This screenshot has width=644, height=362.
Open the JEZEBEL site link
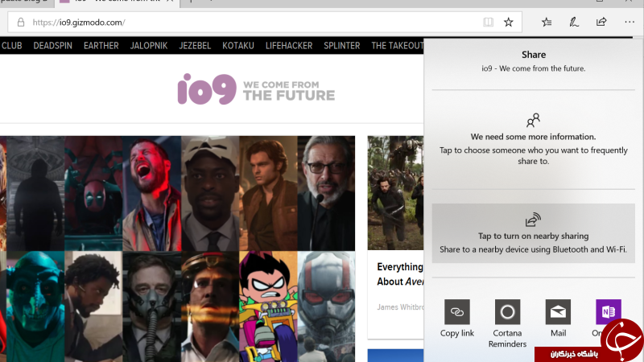click(x=195, y=46)
